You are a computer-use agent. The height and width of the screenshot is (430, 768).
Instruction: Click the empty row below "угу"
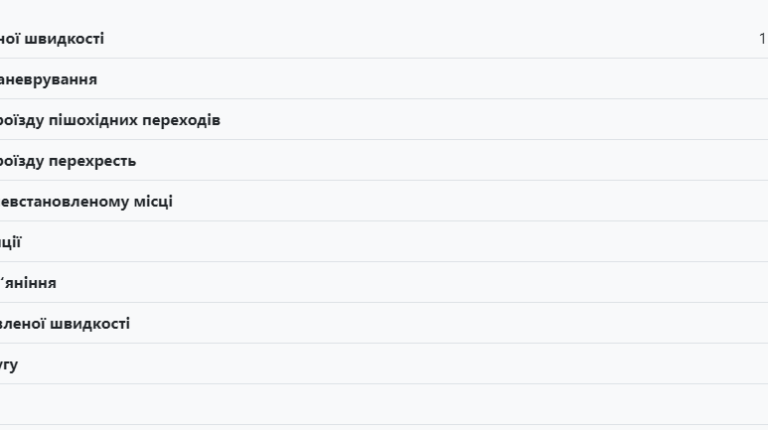384,404
